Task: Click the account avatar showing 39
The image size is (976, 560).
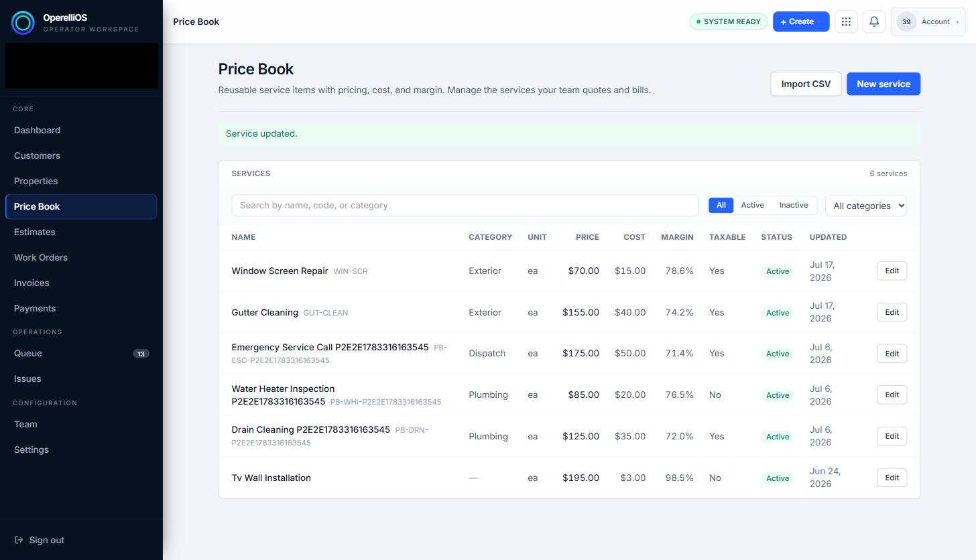Action: click(906, 21)
